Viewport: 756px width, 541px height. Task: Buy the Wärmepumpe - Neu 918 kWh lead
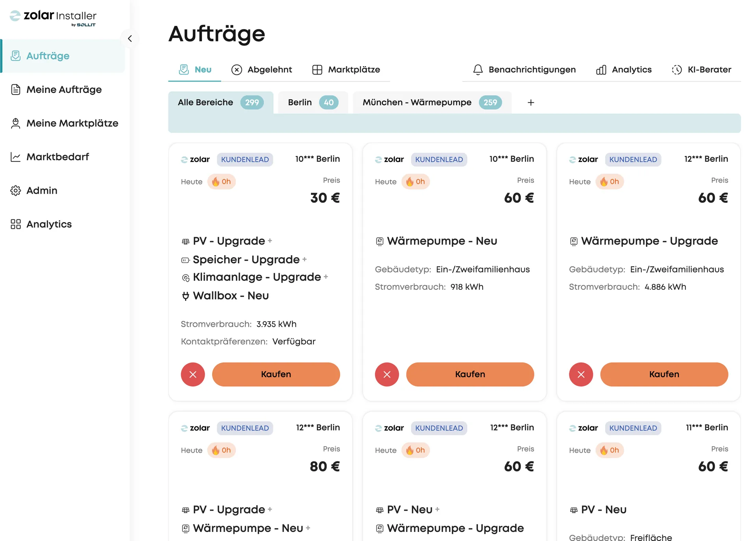(470, 374)
